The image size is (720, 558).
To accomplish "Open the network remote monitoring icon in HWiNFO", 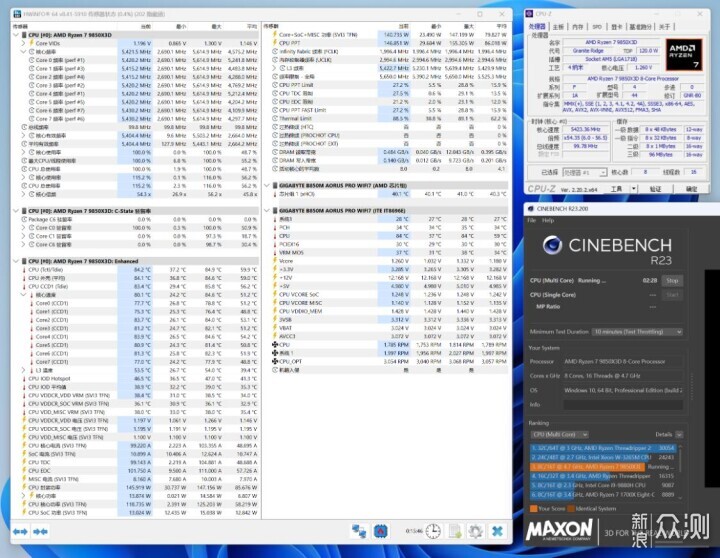I will [x=359, y=531].
